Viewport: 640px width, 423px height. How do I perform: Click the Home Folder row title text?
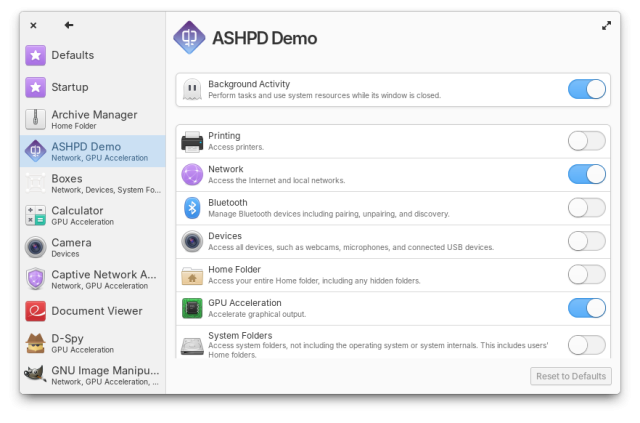234,270
